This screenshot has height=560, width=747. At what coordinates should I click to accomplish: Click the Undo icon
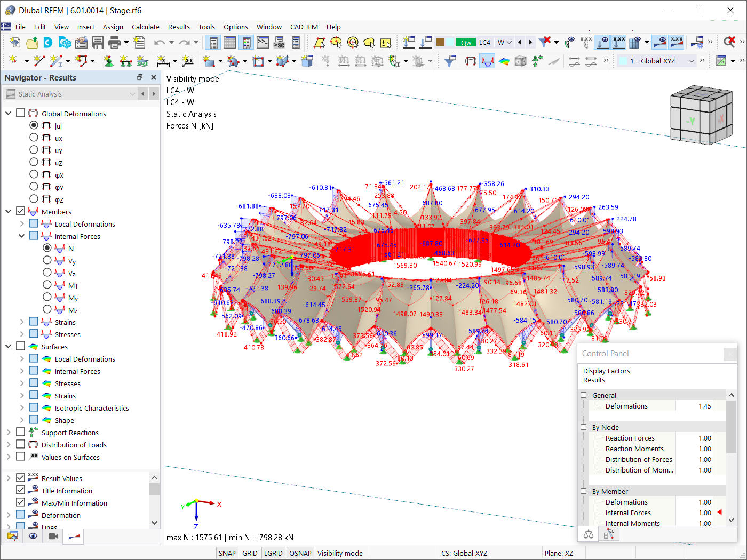coord(159,42)
